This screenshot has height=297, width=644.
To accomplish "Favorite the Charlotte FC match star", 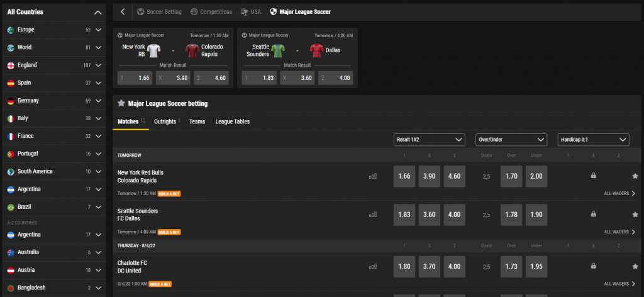I will pyautogui.click(x=635, y=266).
